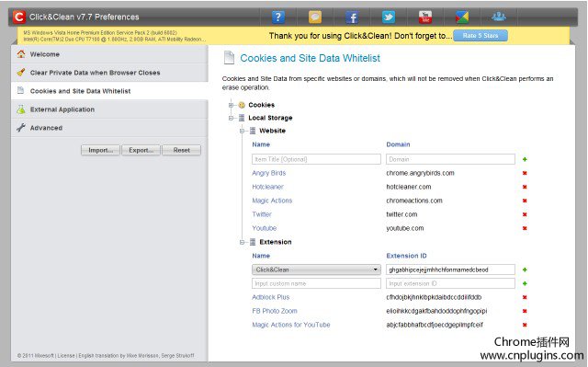Click the website Domain input field
Screen dimensions: 588x367
pyautogui.click(x=450, y=159)
